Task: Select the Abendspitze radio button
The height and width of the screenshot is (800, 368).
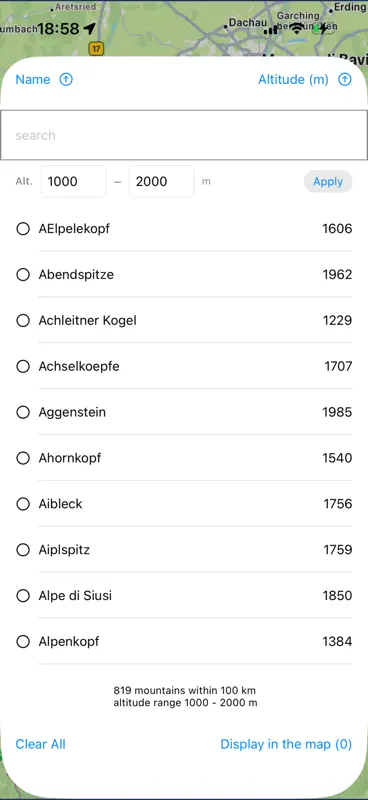Action: (23, 274)
